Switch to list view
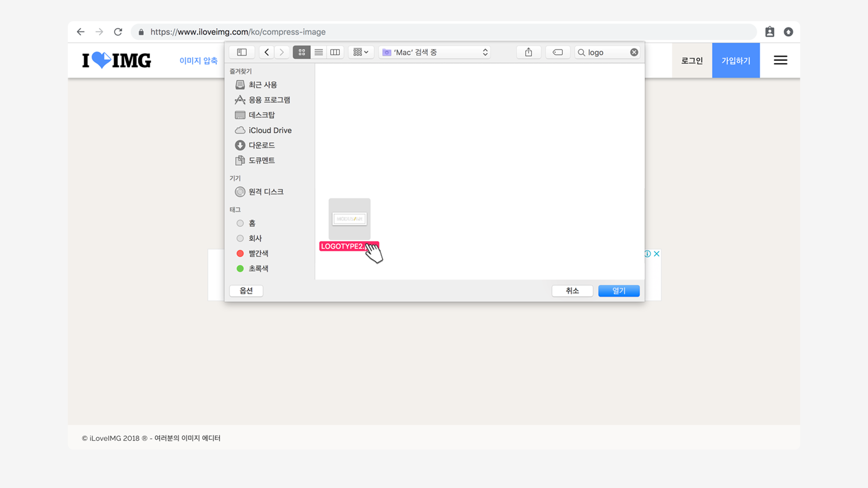 (x=318, y=52)
